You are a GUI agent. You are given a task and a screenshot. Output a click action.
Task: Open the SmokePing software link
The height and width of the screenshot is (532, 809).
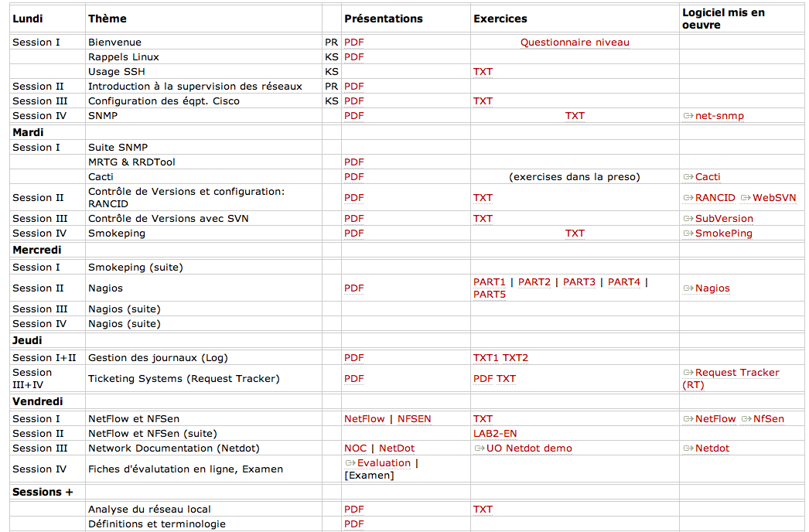click(723, 234)
